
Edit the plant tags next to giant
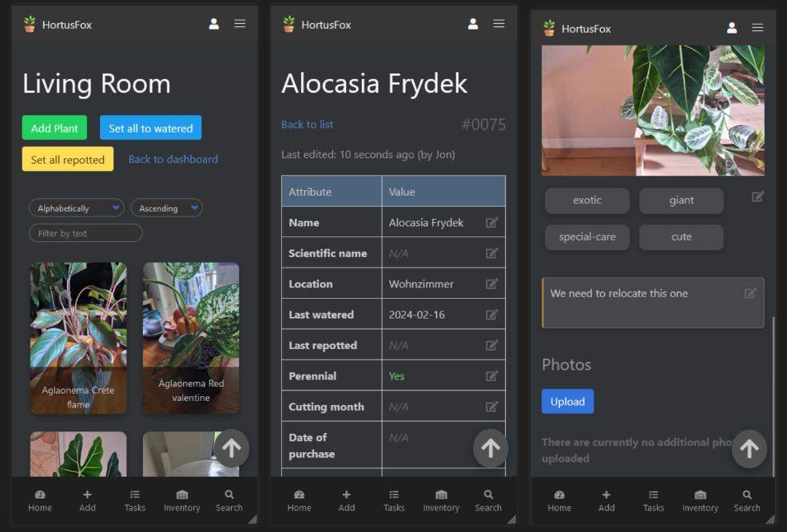[757, 197]
